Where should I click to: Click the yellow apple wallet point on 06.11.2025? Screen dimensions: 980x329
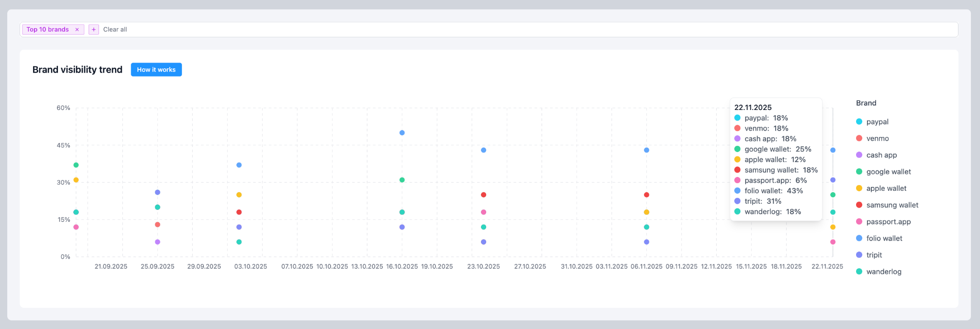coord(646,212)
